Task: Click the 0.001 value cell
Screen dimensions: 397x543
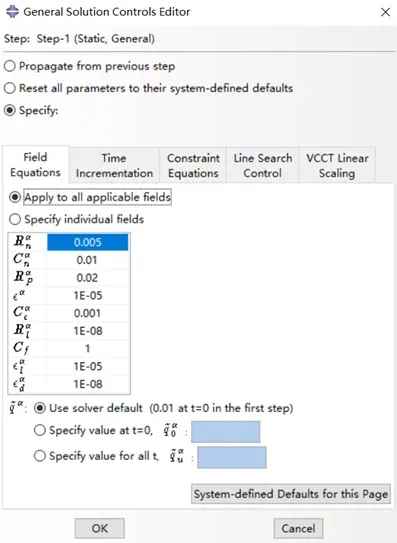Action: click(88, 313)
